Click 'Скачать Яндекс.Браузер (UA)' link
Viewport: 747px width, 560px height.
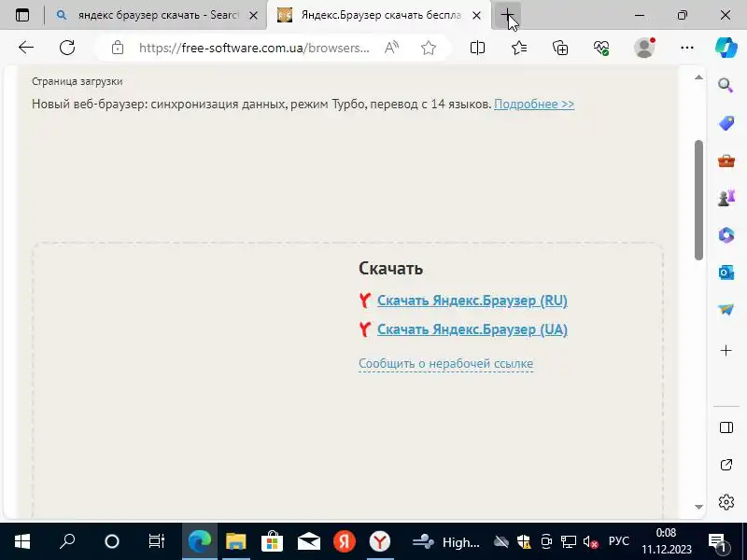[472, 329]
